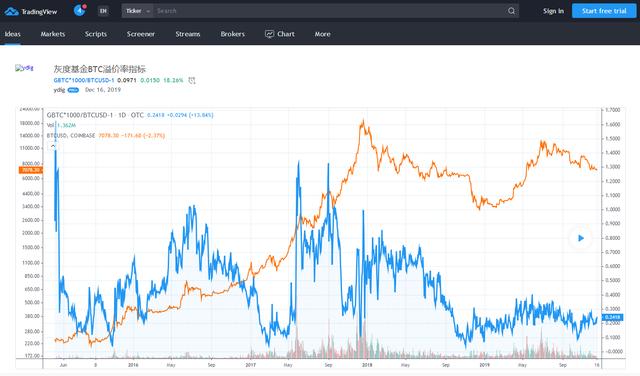Click the 18.26% change value in the header
The width and height of the screenshot is (640, 376).
pos(173,80)
